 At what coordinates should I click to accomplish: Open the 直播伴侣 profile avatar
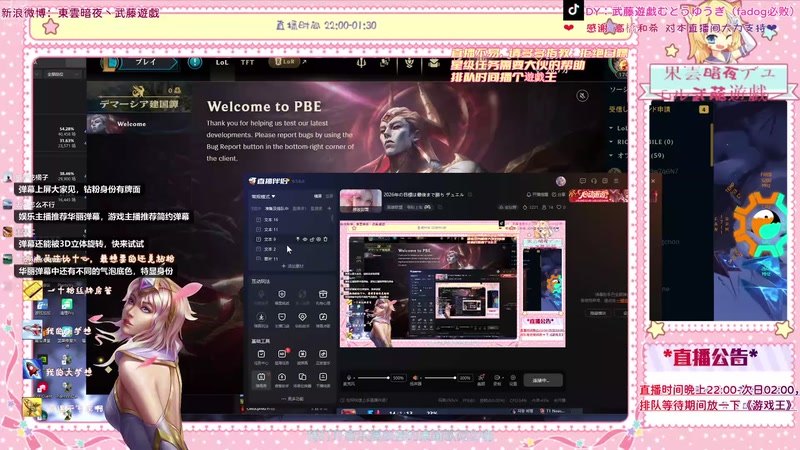pos(561,181)
